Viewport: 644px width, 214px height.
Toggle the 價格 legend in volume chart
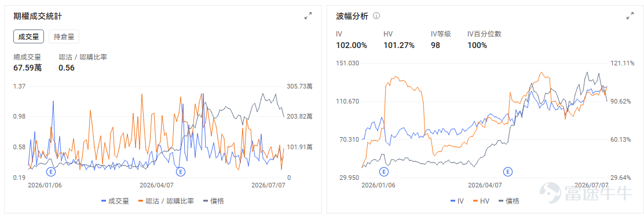[x=214, y=201]
